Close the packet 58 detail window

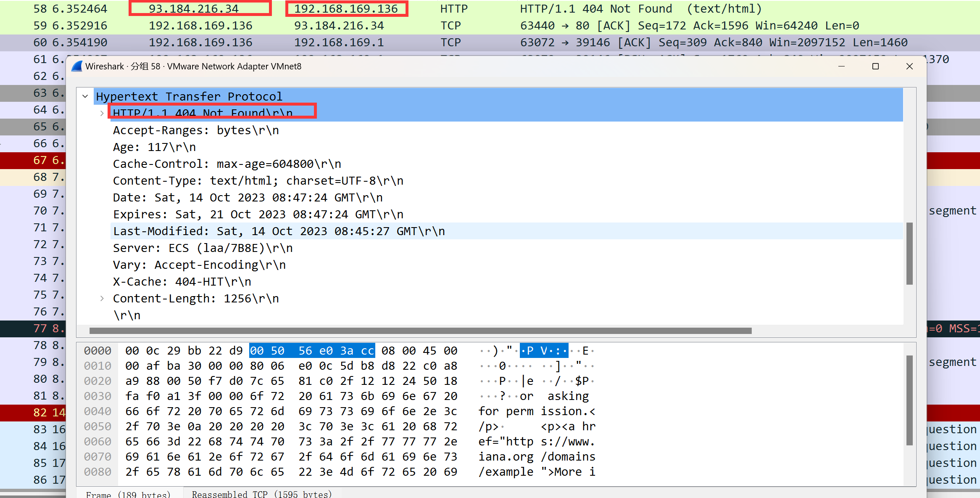point(909,66)
